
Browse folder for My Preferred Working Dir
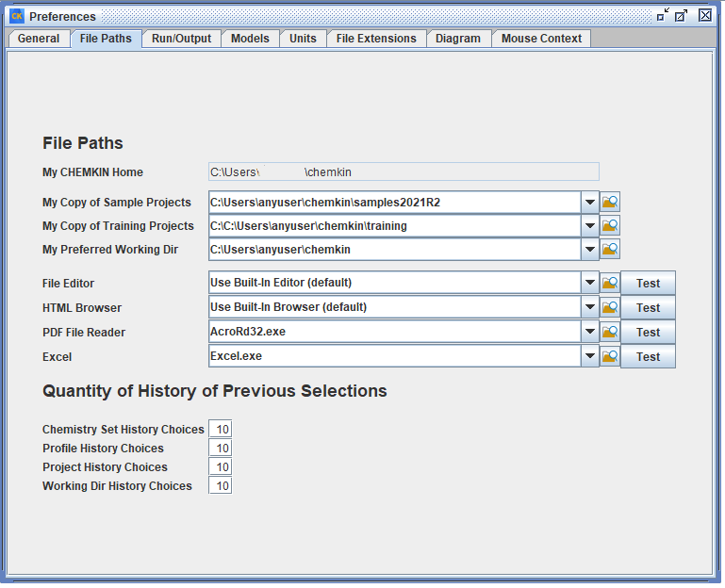610,250
